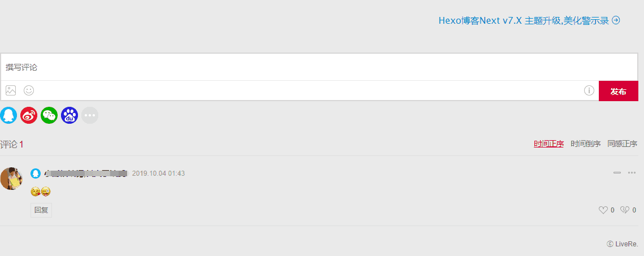
Task: Reply to the comment via 回复
Action: [x=41, y=210]
